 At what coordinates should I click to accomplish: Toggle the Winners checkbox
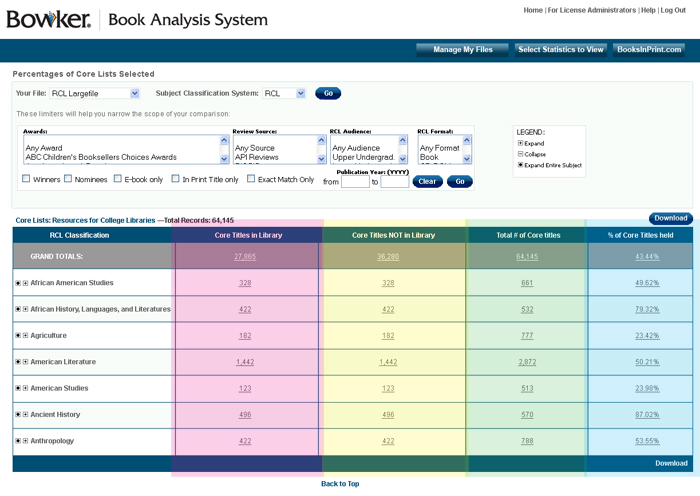pyautogui.click(x=26, y=179)
